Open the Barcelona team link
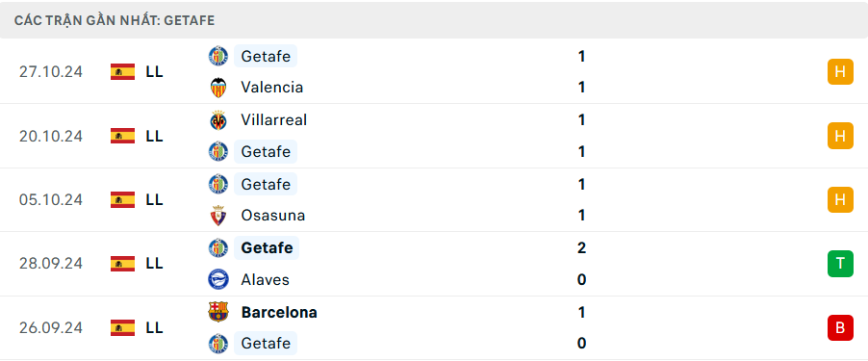This screenshot has height=361, width=868. pyautogui.click(x=279, y=312)
